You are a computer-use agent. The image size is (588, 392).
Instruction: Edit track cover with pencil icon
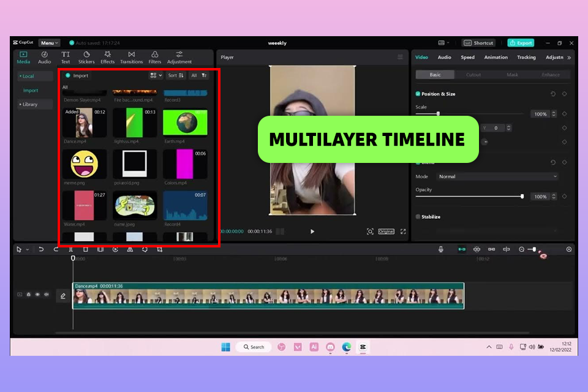(x=63, y=296)
